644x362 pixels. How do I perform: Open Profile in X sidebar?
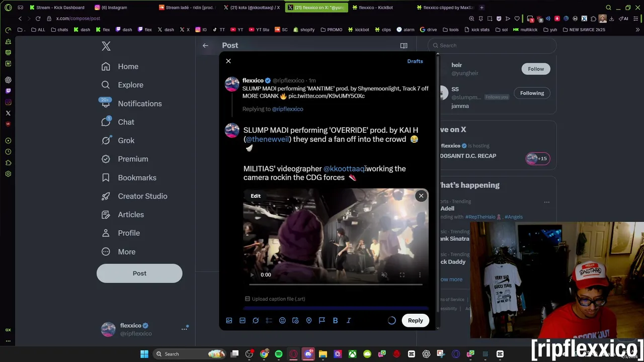tap(121, 233)
